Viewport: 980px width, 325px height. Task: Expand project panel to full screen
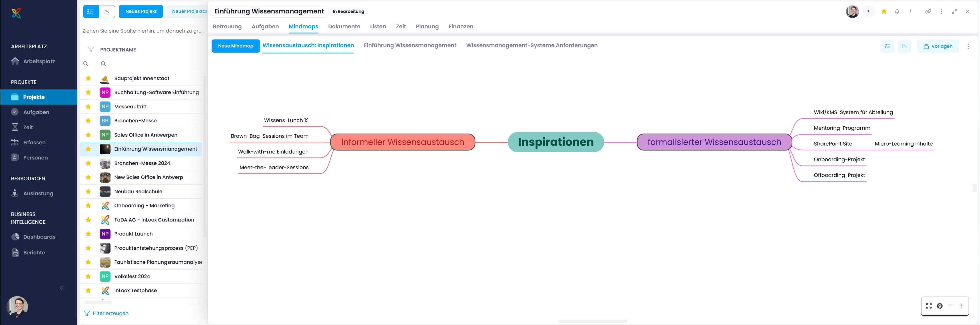[x=954, y=11]
